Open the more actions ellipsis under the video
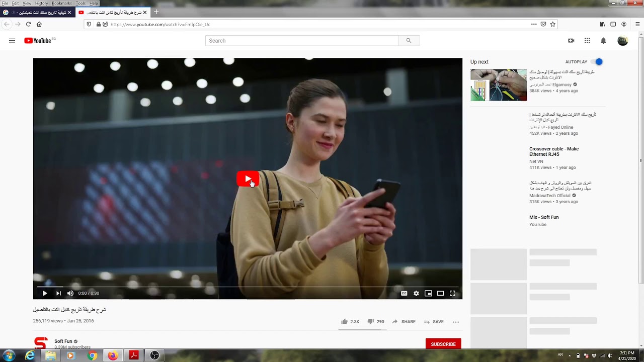 [456, 322]
